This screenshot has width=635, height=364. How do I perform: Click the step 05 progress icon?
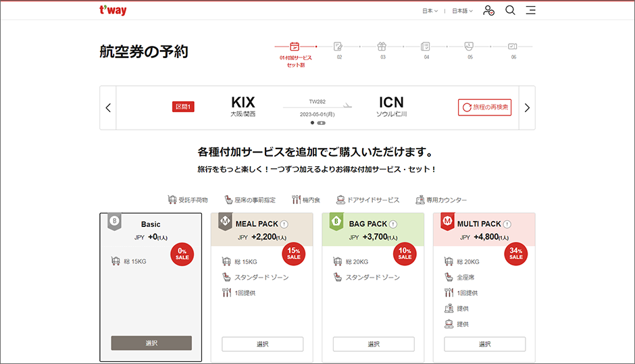pyautogui.click(x=469, y=47)
